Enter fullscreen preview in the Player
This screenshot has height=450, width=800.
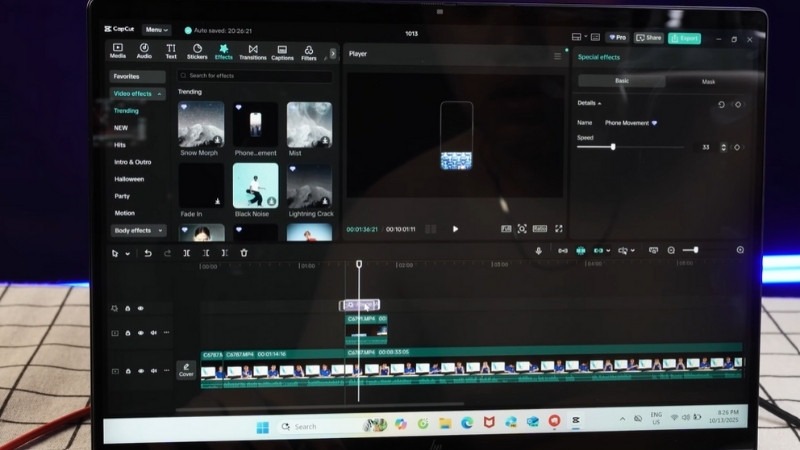pyautogui.click(x=558, y=229)
